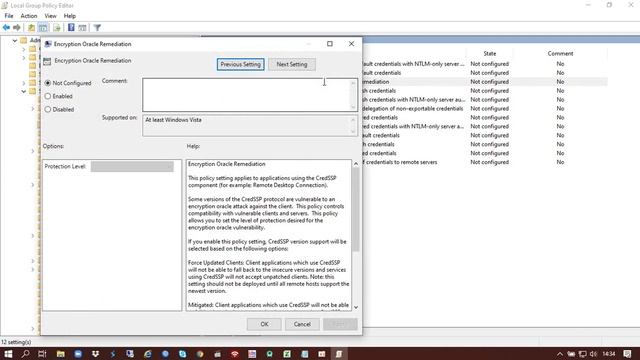Image resolution: width=640 pixels, height=360 pixels.
Task: Toggle the Show/Hide Action Pane icon
Action: point(82,28)
